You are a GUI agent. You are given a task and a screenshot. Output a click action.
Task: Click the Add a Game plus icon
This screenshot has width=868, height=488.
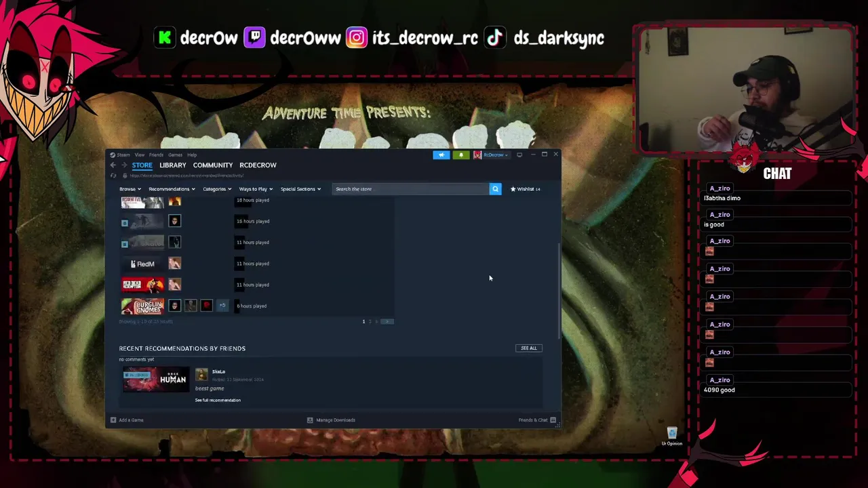[113, 420]
